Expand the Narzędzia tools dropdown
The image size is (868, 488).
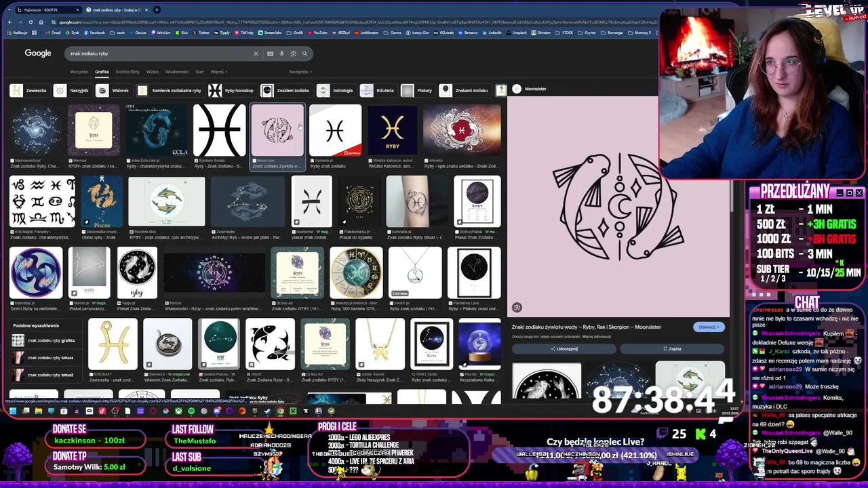[300, 72]
